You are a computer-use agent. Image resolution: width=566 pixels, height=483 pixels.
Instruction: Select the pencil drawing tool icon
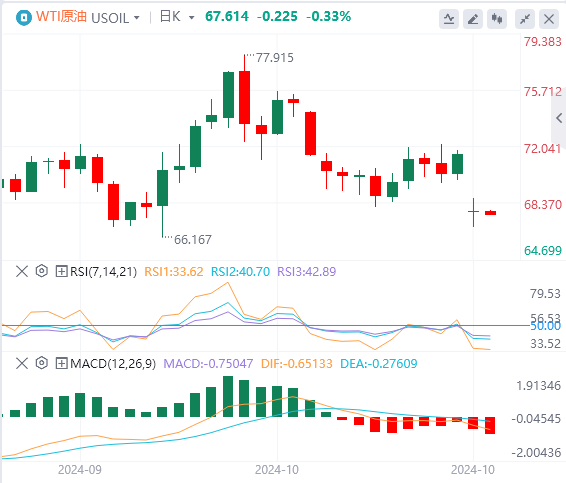click(473, 19)
